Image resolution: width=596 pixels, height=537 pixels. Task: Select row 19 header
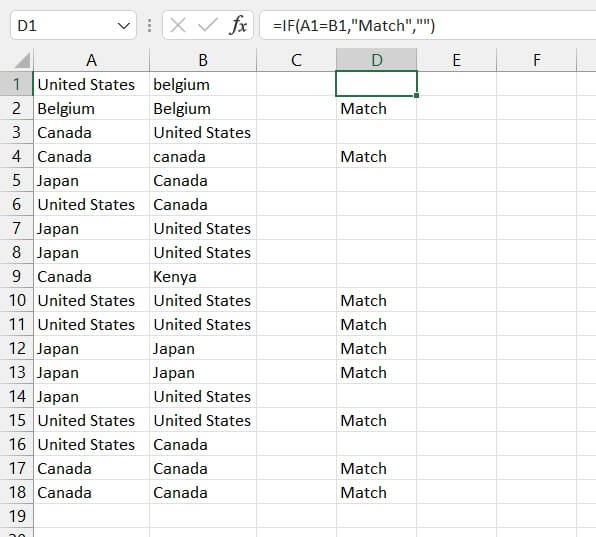(16, 516)
